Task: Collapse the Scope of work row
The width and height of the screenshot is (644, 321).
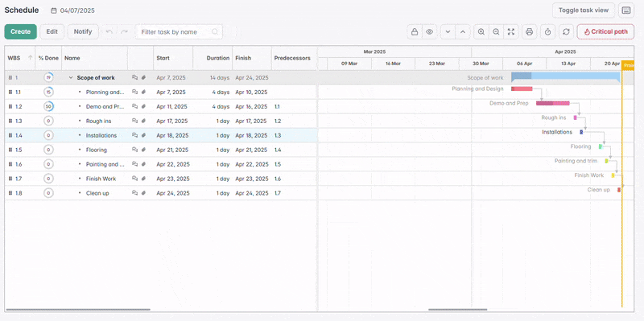Action: click(x=71, y=77)
